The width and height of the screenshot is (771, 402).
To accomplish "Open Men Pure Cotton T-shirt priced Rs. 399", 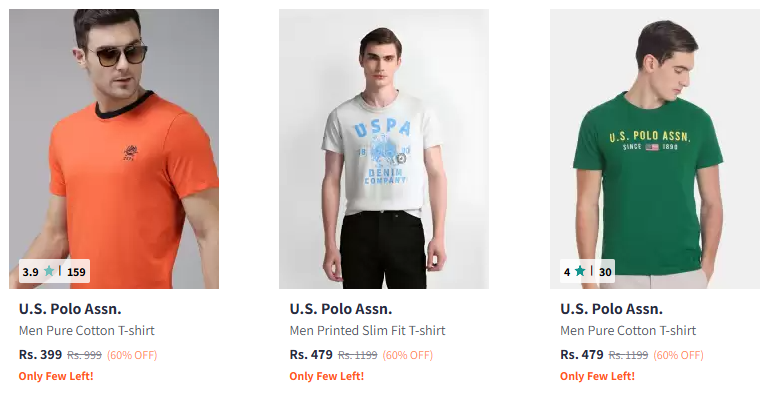I will coord(87,331).
